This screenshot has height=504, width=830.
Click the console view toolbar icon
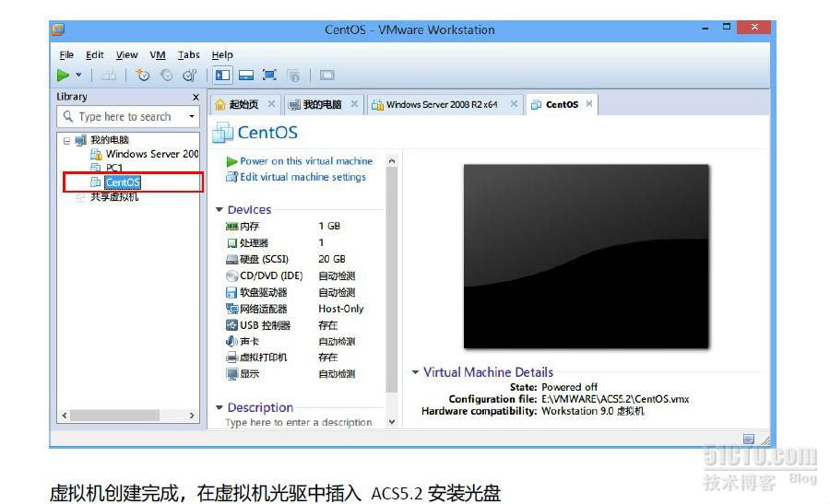point(327,76)
